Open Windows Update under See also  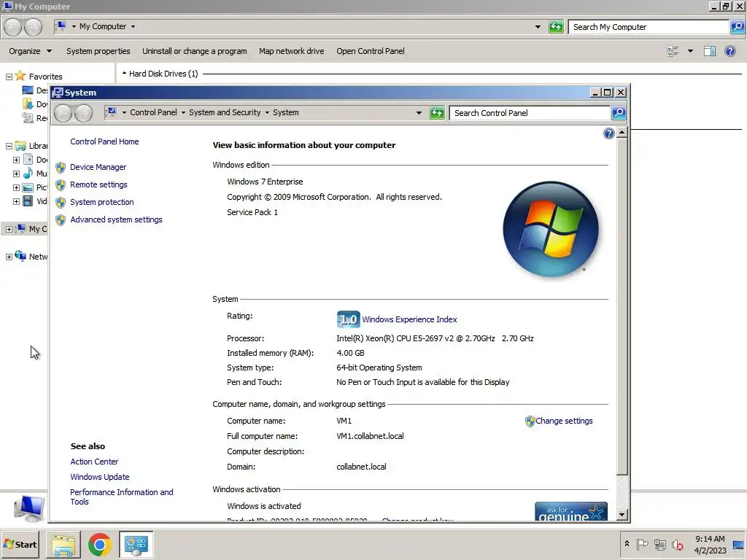point(99,477)
